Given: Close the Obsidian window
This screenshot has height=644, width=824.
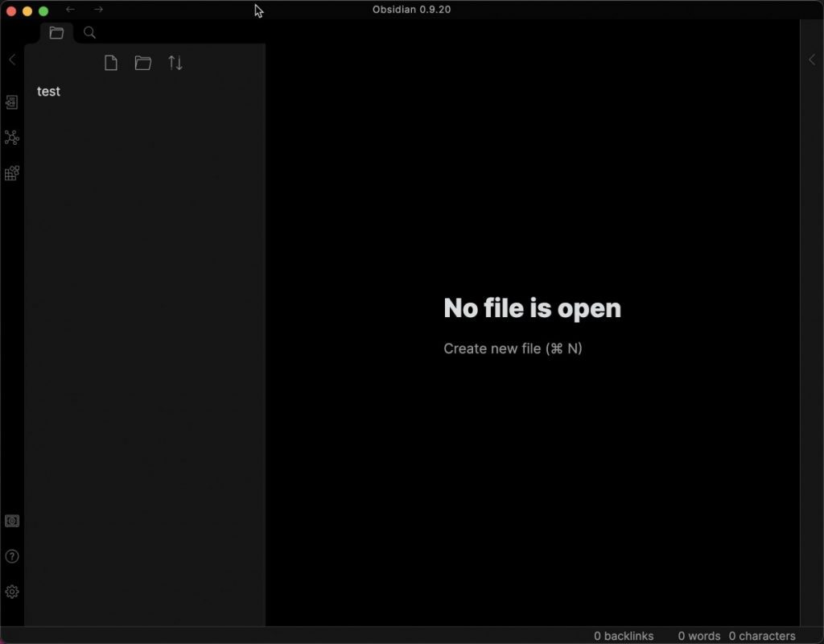Looking at the screenshot, I should click(x=11, y=11).
